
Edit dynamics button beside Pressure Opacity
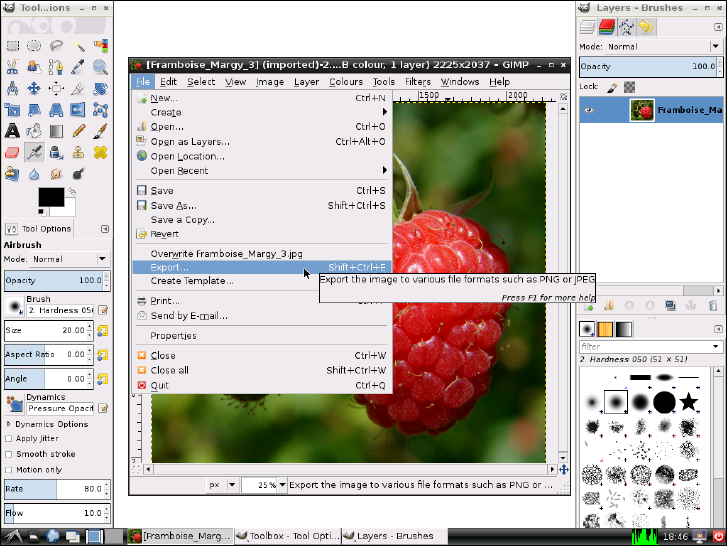(103, 408)
